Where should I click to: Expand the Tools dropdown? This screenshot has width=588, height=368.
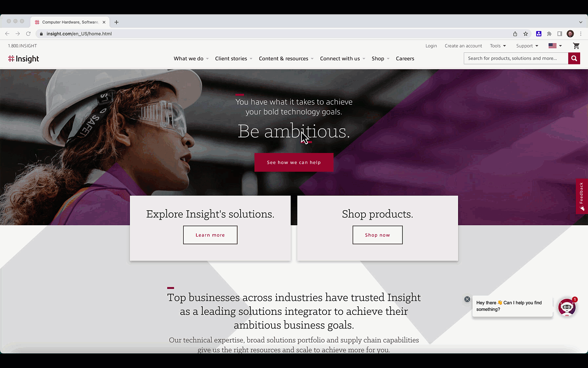click(x=498, y=46)
